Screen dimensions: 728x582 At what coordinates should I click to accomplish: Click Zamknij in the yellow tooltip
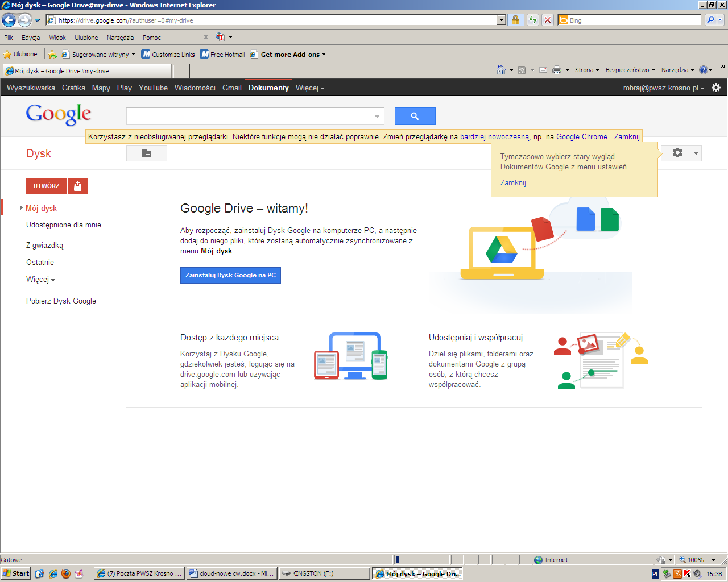click(x=513, y=182)
